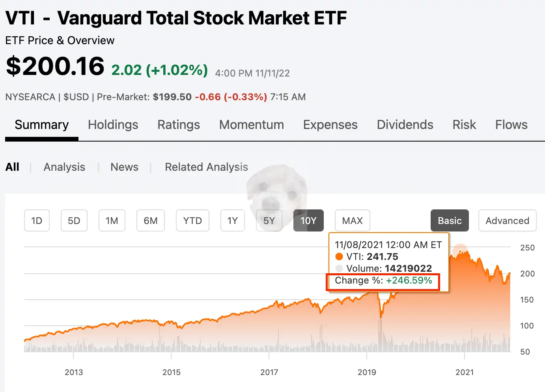Viewport: 545px width, 392px height.
Task: Activate the 1Y time range
Action: coord(232,220)
